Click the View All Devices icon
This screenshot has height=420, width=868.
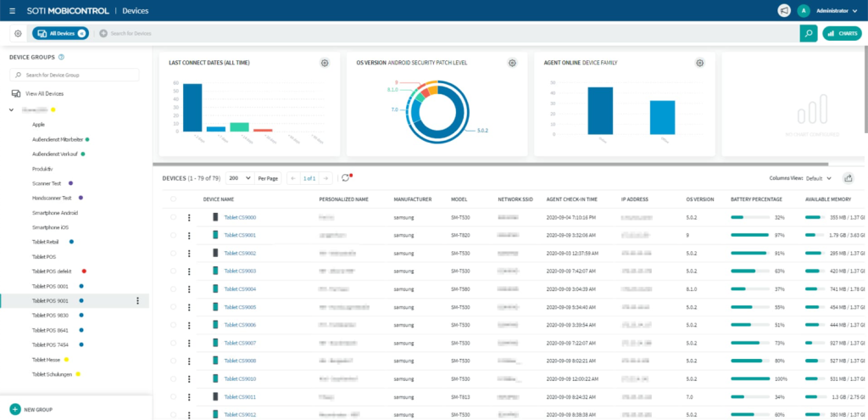point(16,93)
